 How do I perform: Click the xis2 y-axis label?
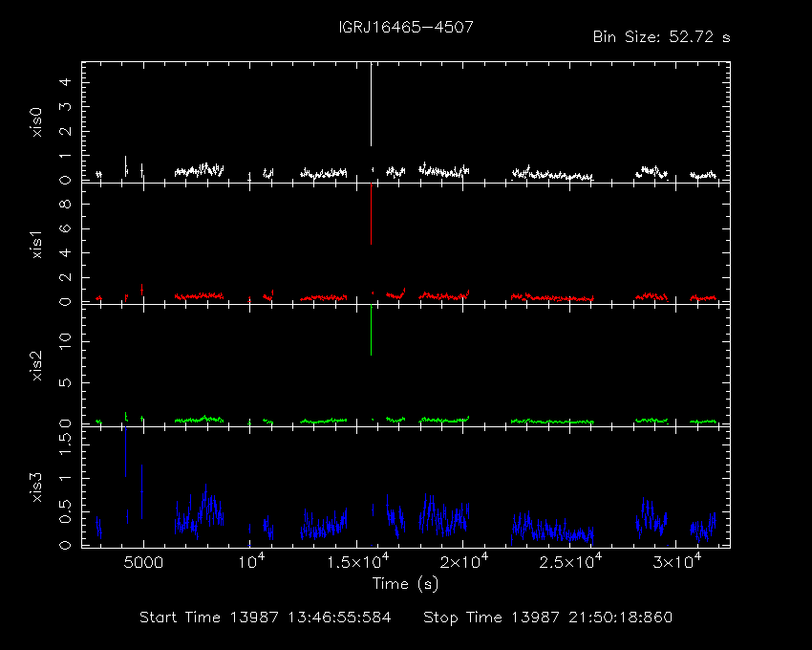click(x=37, y=365)
